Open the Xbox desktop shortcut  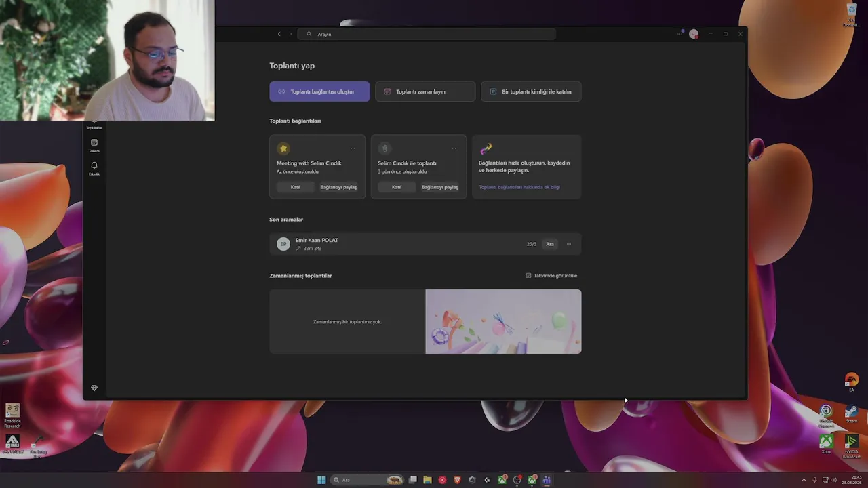(x=826, y=444)
